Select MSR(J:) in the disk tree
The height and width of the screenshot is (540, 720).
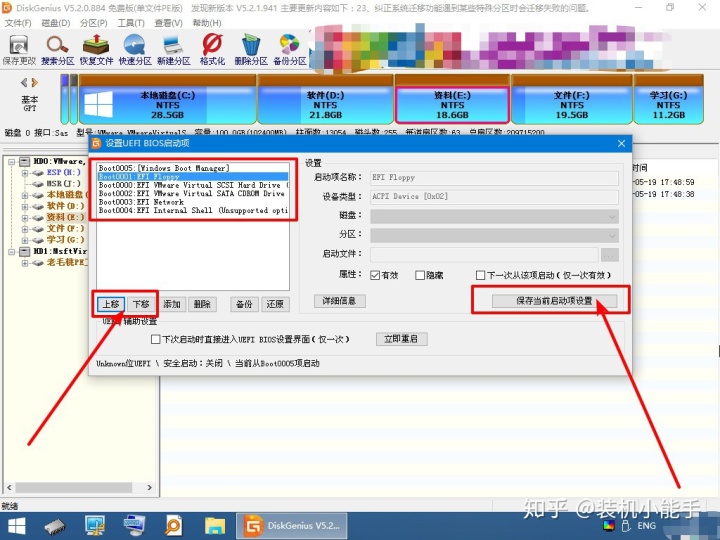(x=63, y=184)
